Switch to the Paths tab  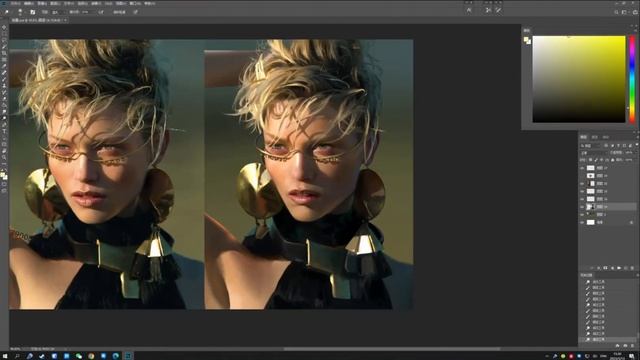coord(606,137)
